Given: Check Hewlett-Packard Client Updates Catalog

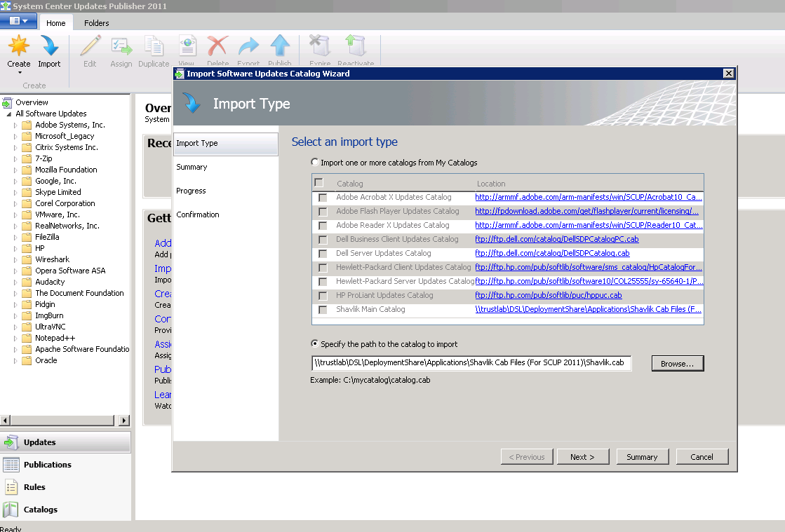Looking at the screenshot, I should pos(323,268).
